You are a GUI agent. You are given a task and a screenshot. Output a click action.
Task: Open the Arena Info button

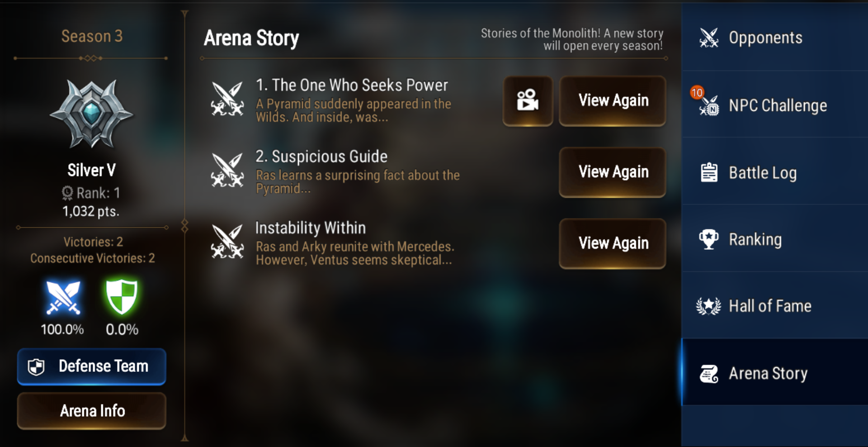click(92, 411)
